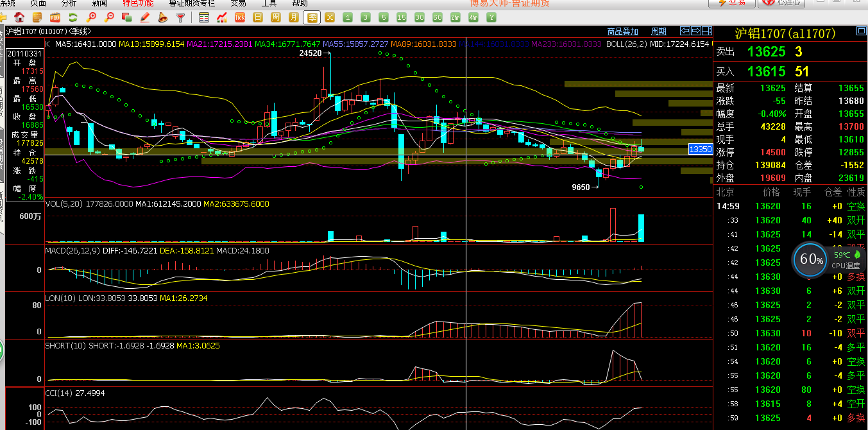Open the price alert horn icon
This screenshot has width=868, height=430.
coord(163,17)
